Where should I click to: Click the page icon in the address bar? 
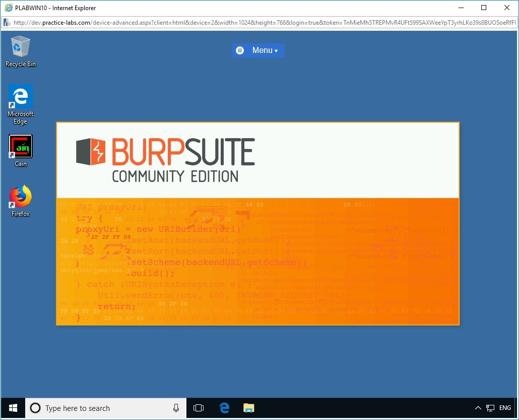pyautogui.click(x=6, y=22)
